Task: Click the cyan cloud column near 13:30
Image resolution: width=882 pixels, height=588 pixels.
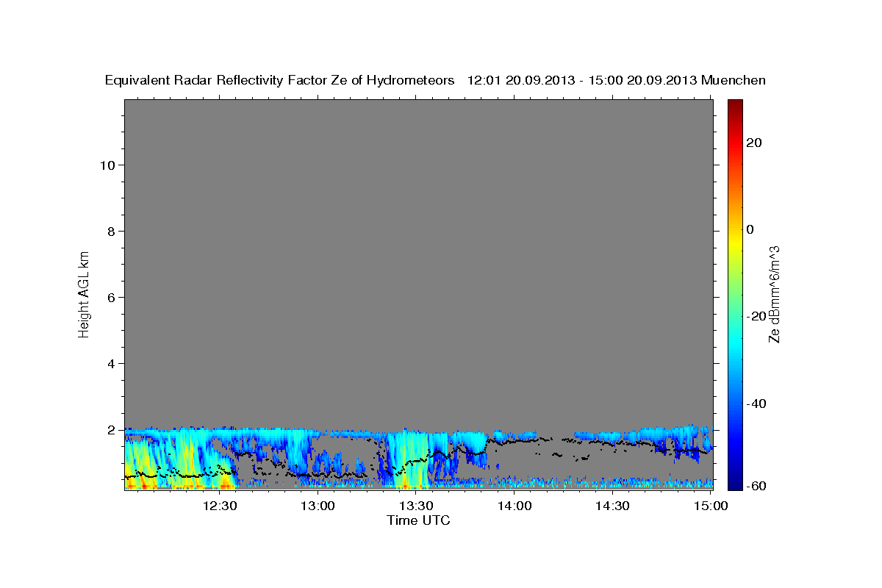Action: 408,459
